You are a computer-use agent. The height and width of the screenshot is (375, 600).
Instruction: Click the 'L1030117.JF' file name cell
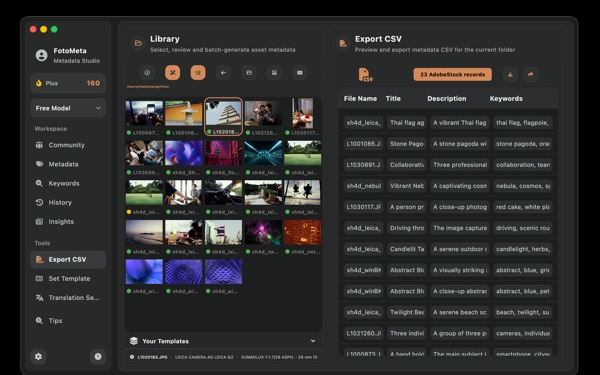[364, 207]
